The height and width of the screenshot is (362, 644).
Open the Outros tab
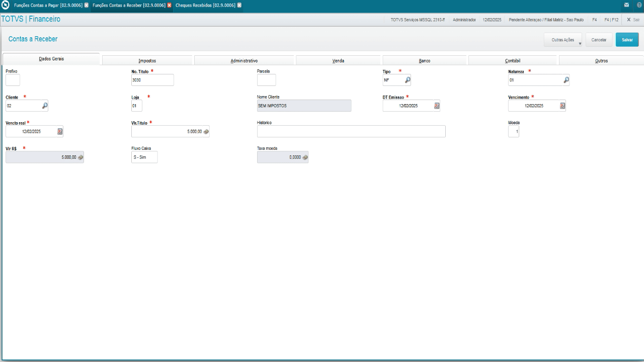click(601, 60)
